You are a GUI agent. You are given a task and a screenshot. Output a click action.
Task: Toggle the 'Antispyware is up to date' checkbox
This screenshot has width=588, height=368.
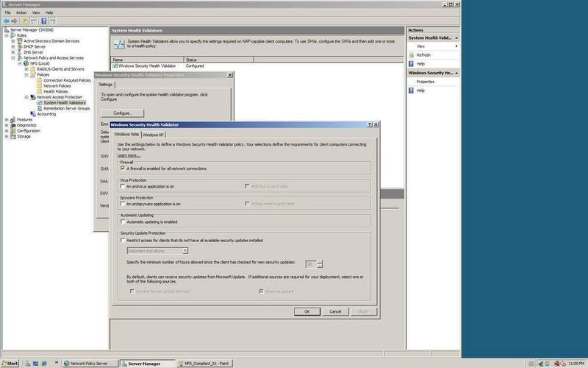[x=247, y=204]
